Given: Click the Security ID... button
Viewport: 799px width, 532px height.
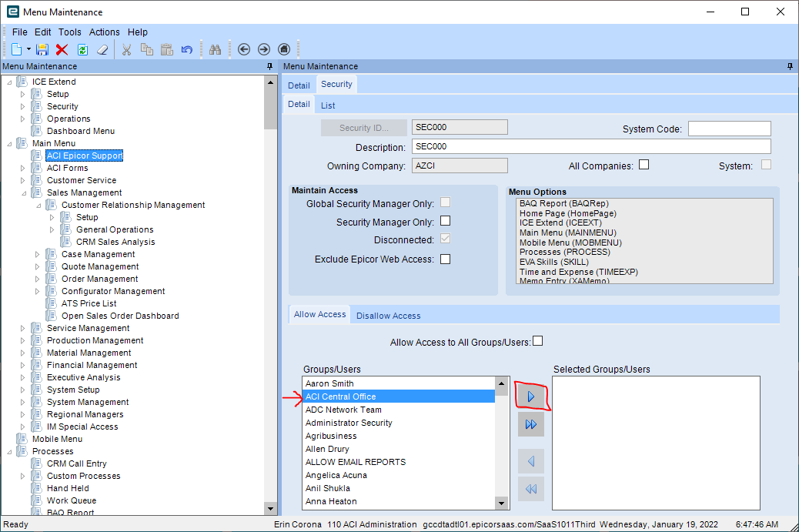Looking at the screenshot, I should coord(364,128).
